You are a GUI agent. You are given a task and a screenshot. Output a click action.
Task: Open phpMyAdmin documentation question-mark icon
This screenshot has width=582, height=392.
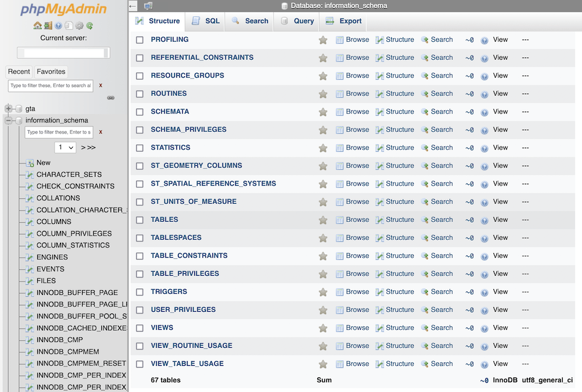pyautogui.click(x=58, y=26)
